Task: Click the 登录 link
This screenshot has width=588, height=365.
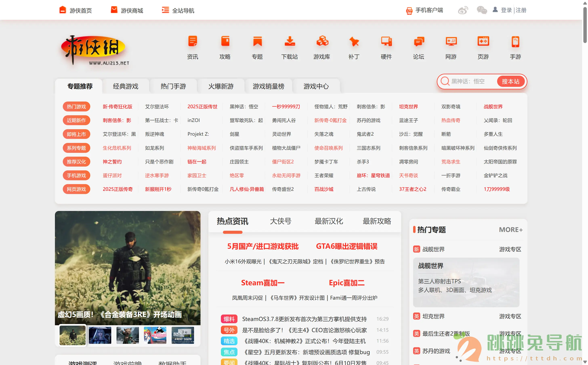Action: 506,10
